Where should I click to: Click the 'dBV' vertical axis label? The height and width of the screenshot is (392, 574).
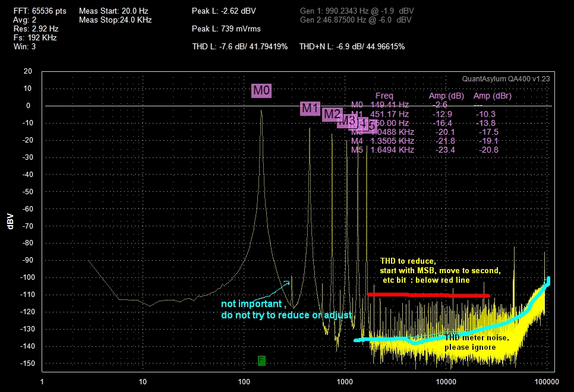pos(10,222)
